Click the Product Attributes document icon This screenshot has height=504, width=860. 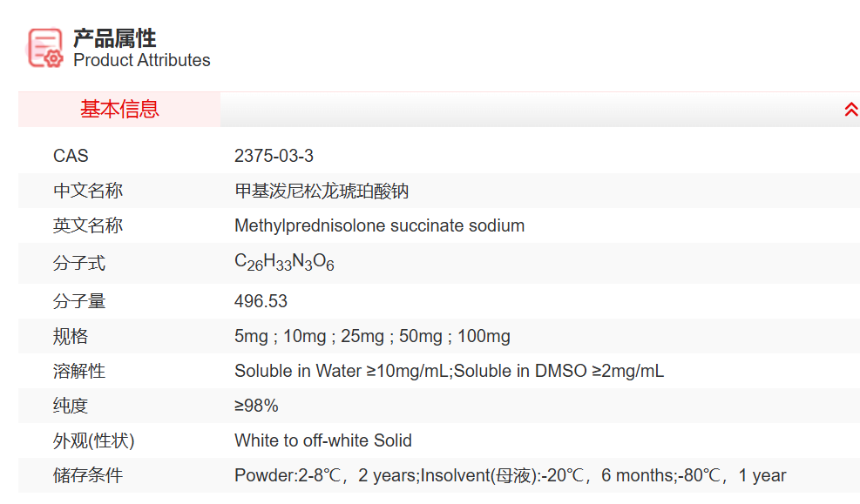click(x=45, y=48)
